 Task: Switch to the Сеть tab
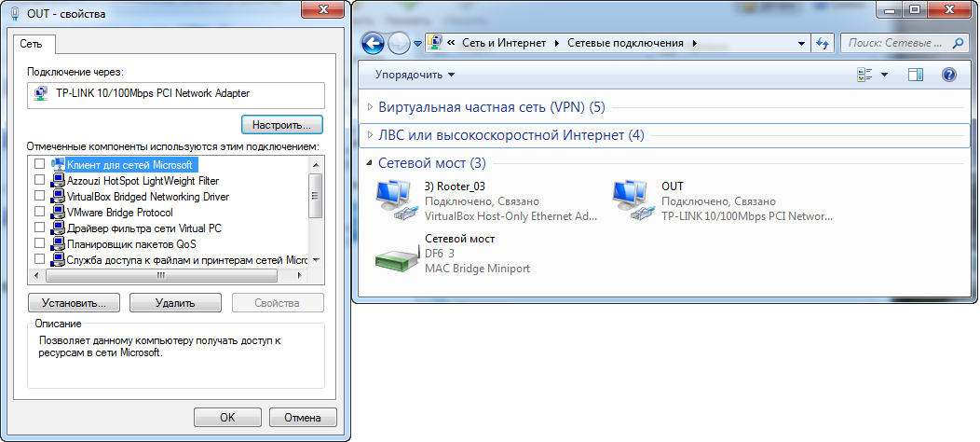click(x=32, y=44)
